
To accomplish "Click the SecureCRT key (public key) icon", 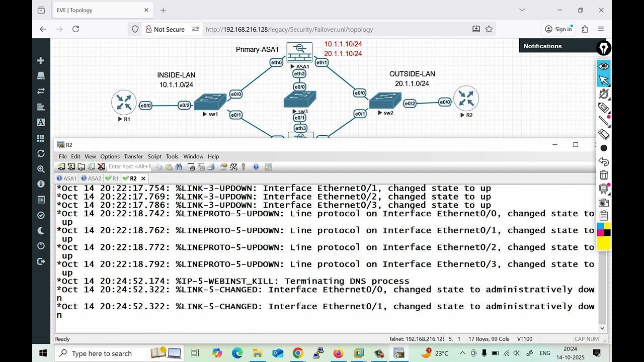I will [244, 166].
